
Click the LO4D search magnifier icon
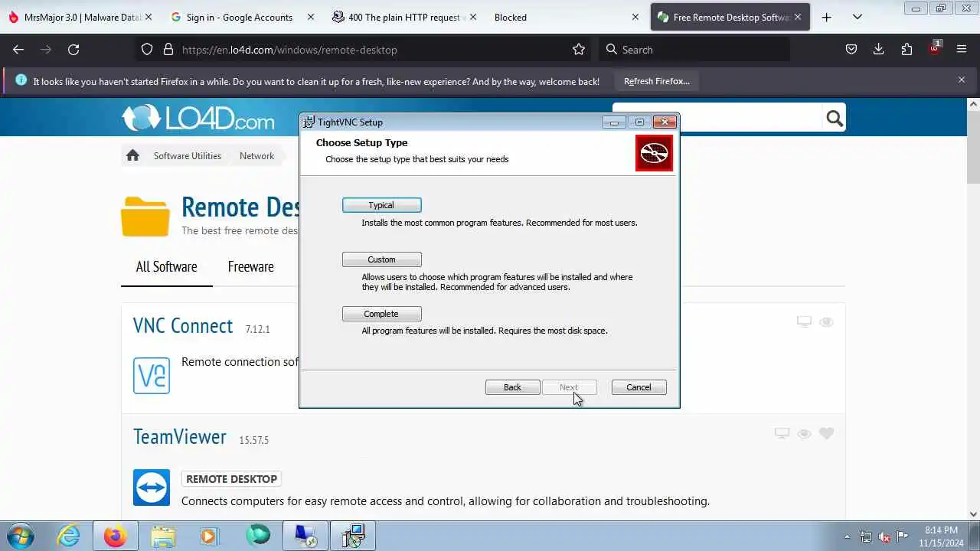point(835,118)
